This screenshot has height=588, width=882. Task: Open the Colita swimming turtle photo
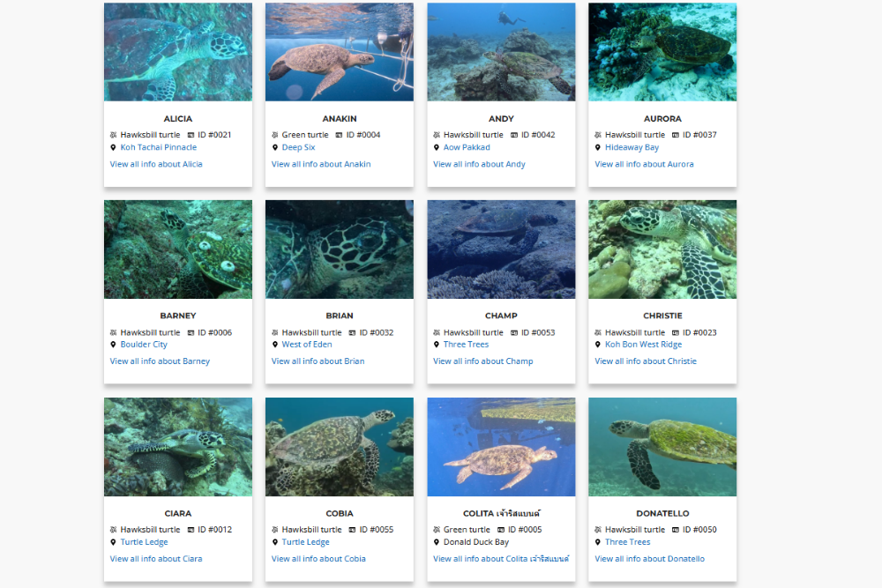[501, 447]
